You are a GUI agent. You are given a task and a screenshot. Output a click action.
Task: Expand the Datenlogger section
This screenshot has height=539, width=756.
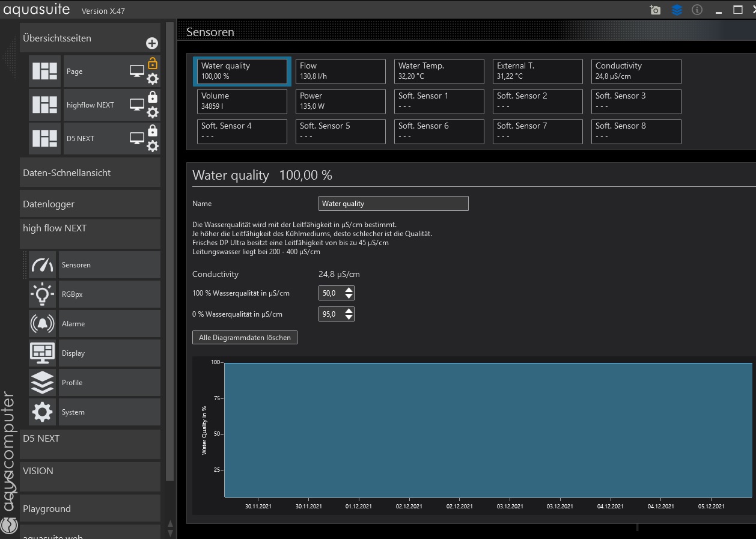tap(90, 204)
